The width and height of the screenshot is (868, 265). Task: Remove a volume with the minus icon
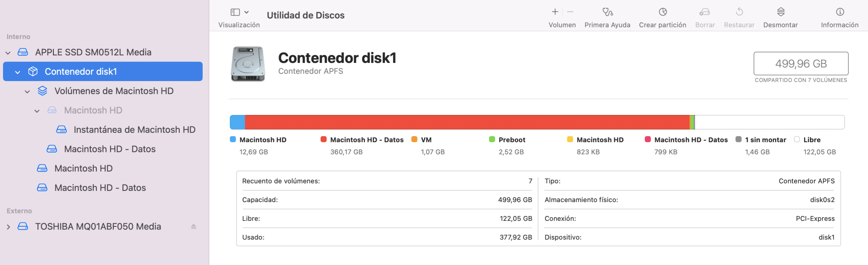click(570, 12)
